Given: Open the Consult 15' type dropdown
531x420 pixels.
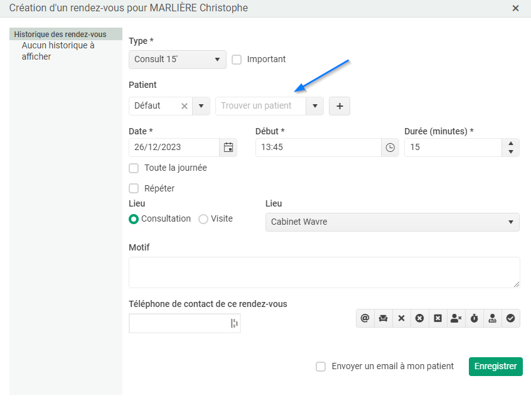Looking at the screenshot, I should tap(178, 60).
